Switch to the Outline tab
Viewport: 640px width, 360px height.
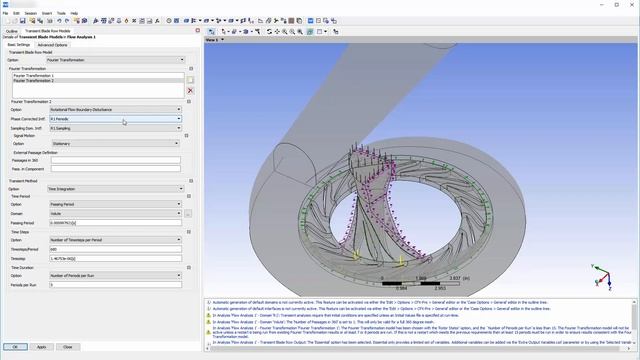[11, 31]
